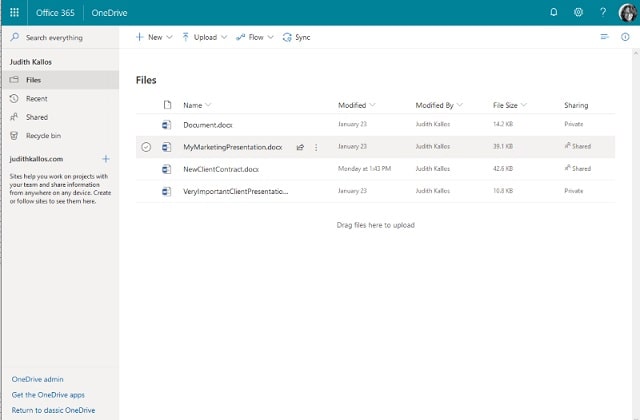Screen dimensions: 640x420
Task: Click the vertical scrollbar up arrow
Action: click(636, 53)
